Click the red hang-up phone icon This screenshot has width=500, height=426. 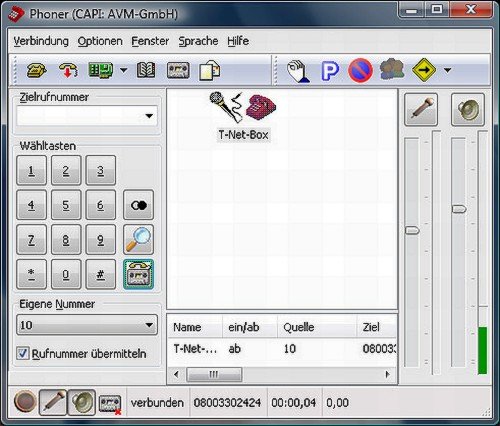point(68,70)
